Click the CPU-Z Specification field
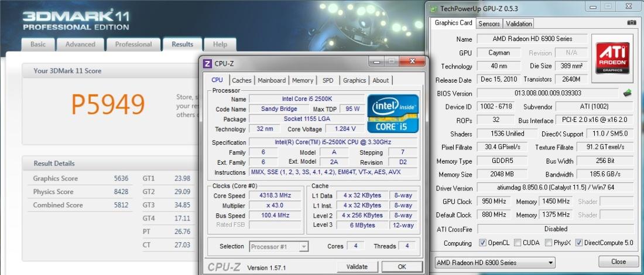The image size is (644, 275). tap(333, 142)
